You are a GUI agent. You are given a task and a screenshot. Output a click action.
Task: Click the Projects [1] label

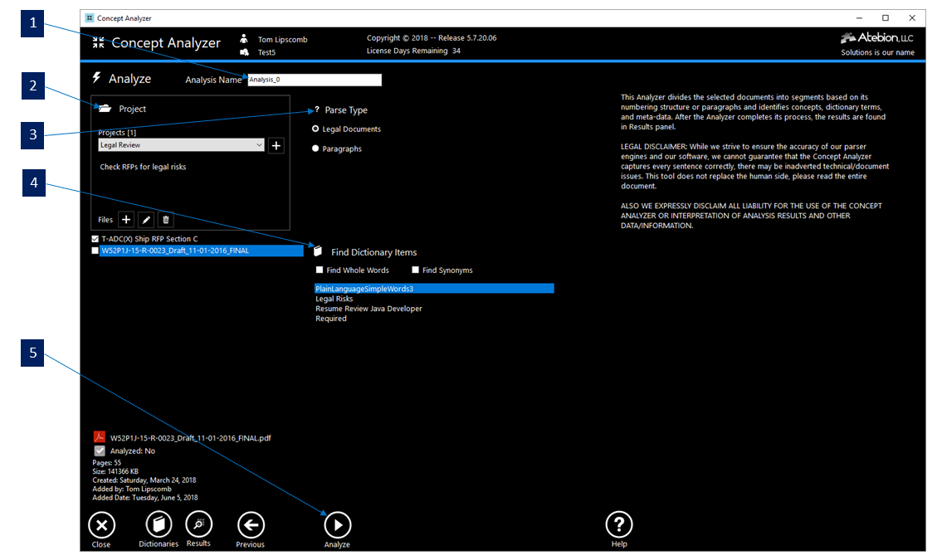[x=117, y=133]
